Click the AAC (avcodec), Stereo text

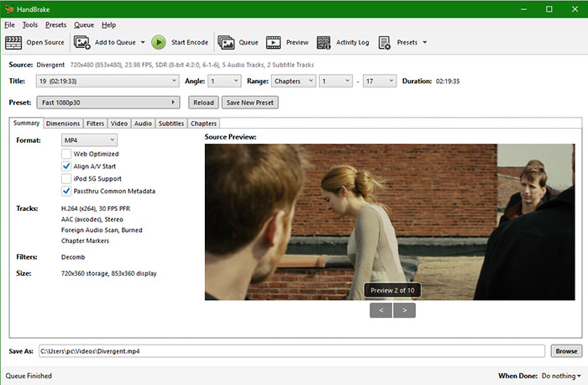point(92,219)
